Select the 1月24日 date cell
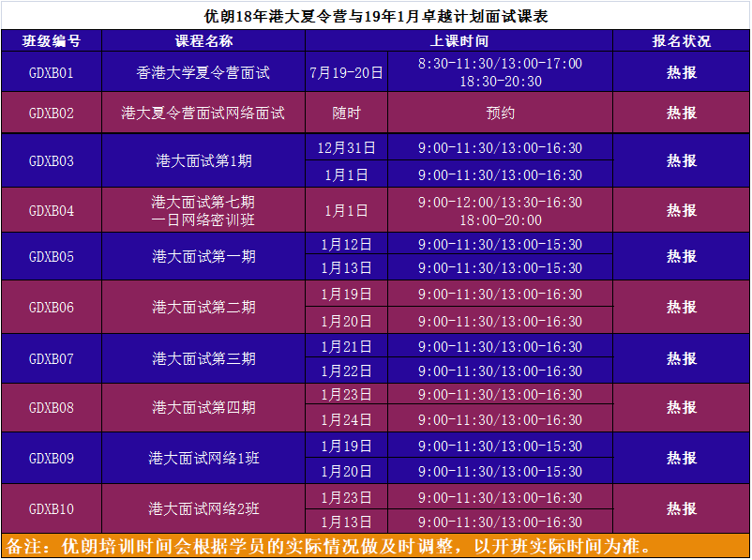This screenshot has width=752, height=560. (x=346, y=420)
